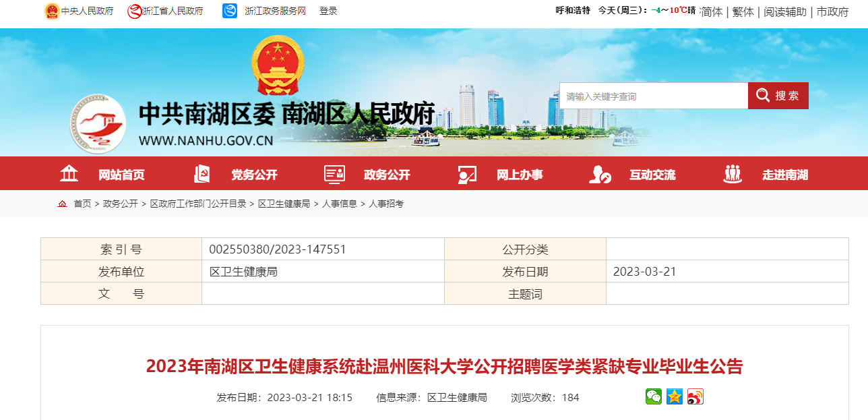The height and width of the screenshot is (420, 868).
Task: Click the 中央人民政府 emblem icon
Action: tap(52, 11)
